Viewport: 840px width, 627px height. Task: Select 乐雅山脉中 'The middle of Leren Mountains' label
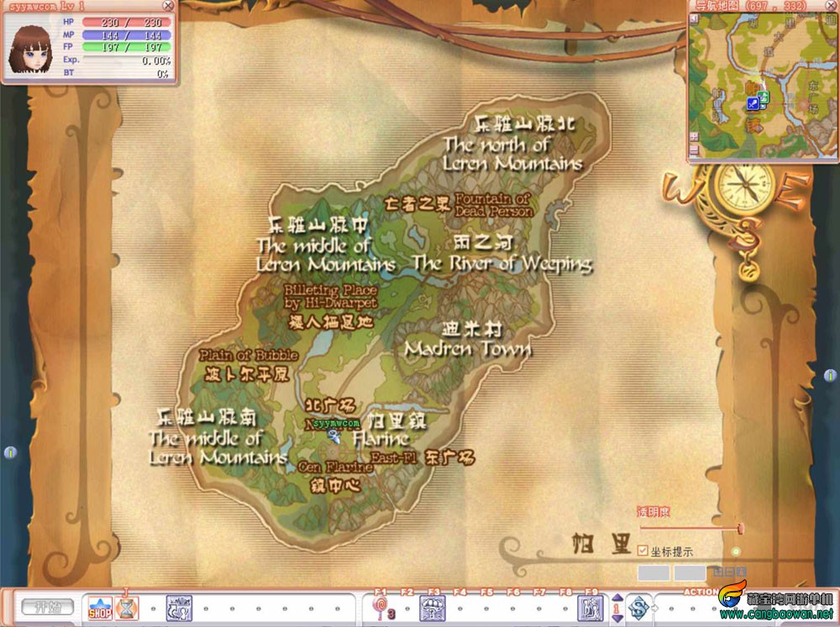(x=326, y=245)
